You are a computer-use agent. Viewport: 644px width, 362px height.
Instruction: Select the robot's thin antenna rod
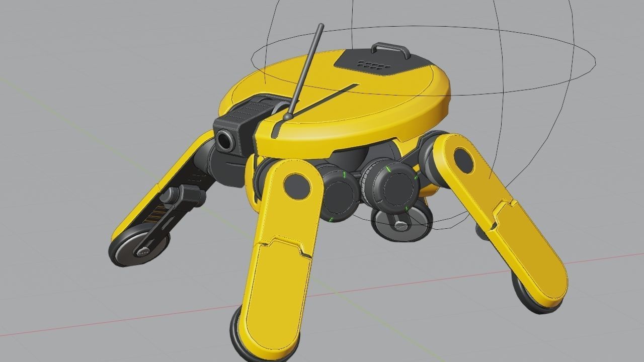coord(306,72)
